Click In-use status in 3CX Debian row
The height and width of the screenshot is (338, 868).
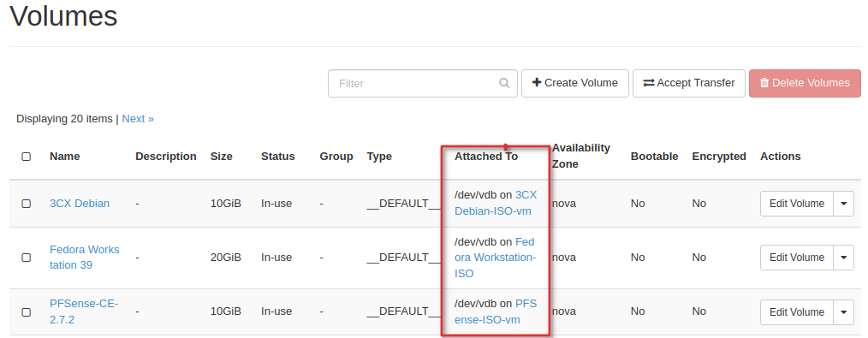(276, 203)
